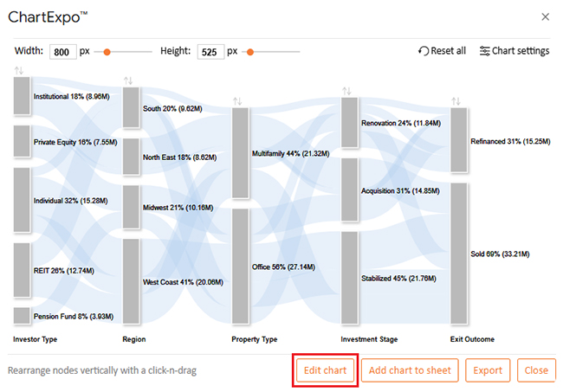Open Chart settings
563x392 pixels.
click(x=514, y=51)
